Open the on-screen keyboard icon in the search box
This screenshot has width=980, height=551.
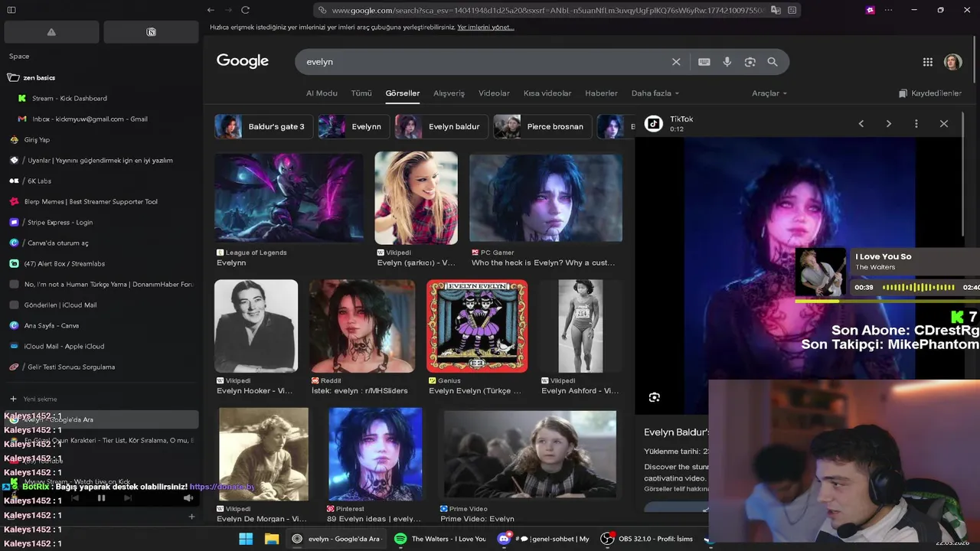click(704, 62)
